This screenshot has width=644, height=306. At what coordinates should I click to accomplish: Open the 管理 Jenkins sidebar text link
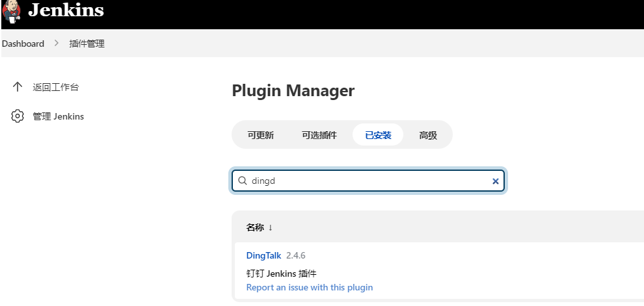[59, 117]
